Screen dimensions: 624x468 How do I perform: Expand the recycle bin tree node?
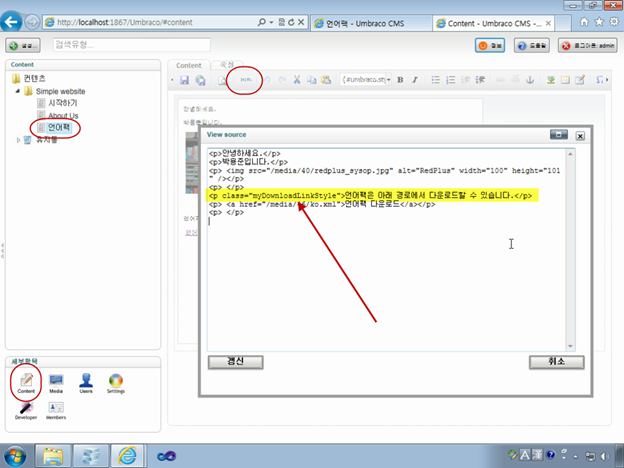pos(18,140)
